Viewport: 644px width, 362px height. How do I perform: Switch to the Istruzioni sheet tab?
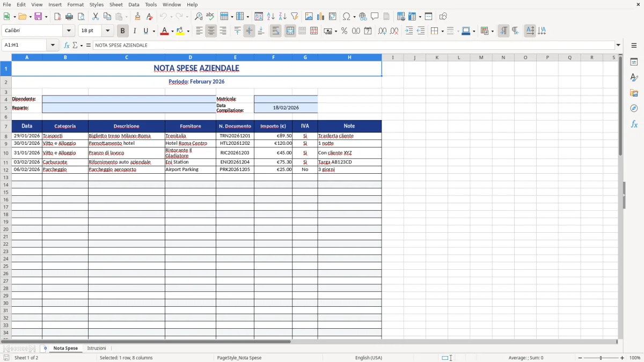97,348
